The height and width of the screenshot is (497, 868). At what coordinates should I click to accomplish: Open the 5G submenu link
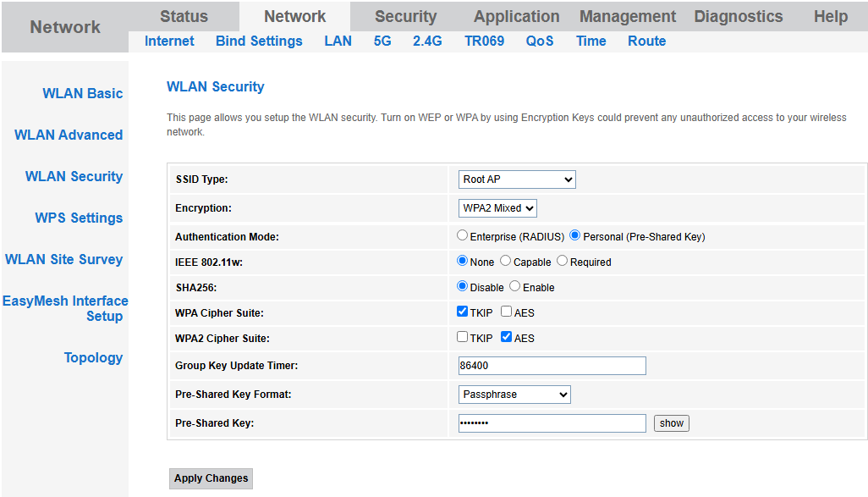point(382,41)
